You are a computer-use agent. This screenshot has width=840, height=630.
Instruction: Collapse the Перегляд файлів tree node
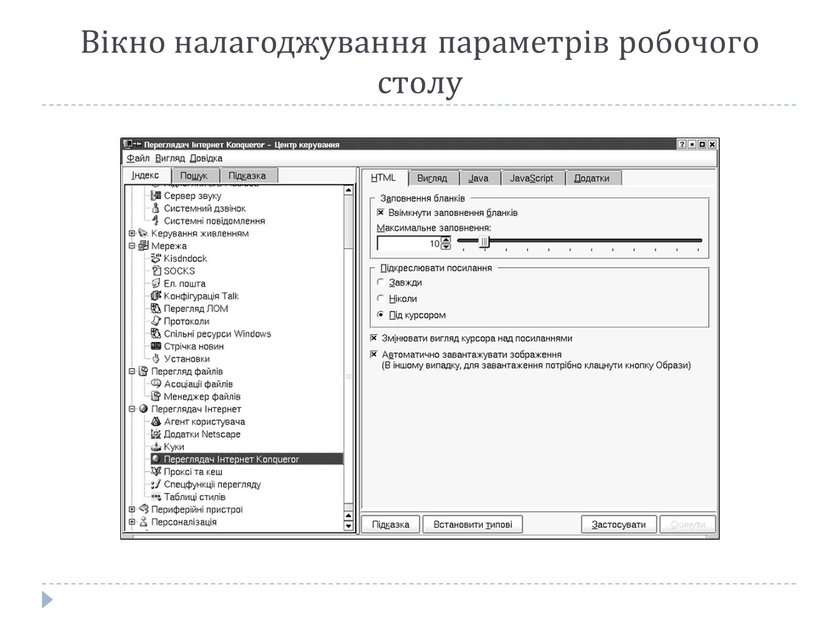click(132, 371)
